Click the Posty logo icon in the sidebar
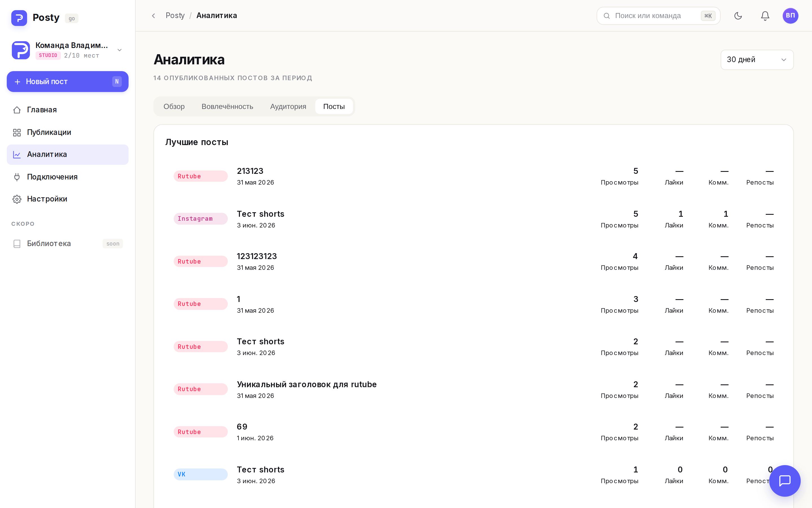The image size is (812, 508). 19,18
